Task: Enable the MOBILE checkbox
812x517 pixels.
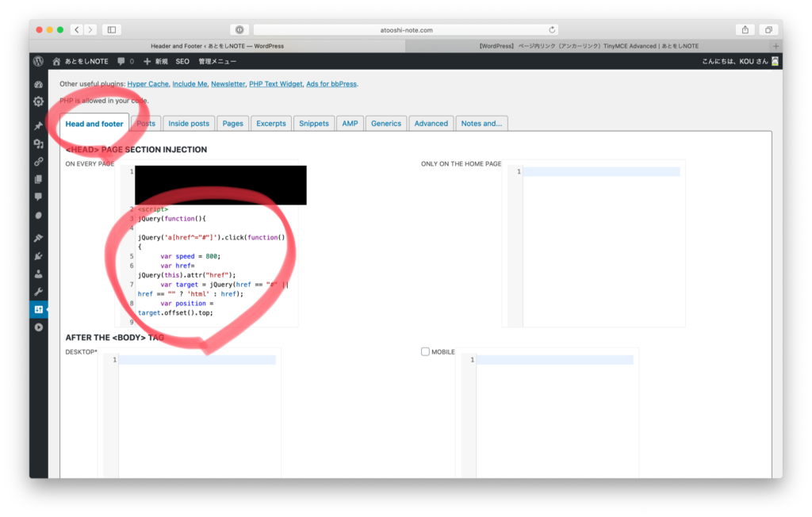Action: pos(426,351)
